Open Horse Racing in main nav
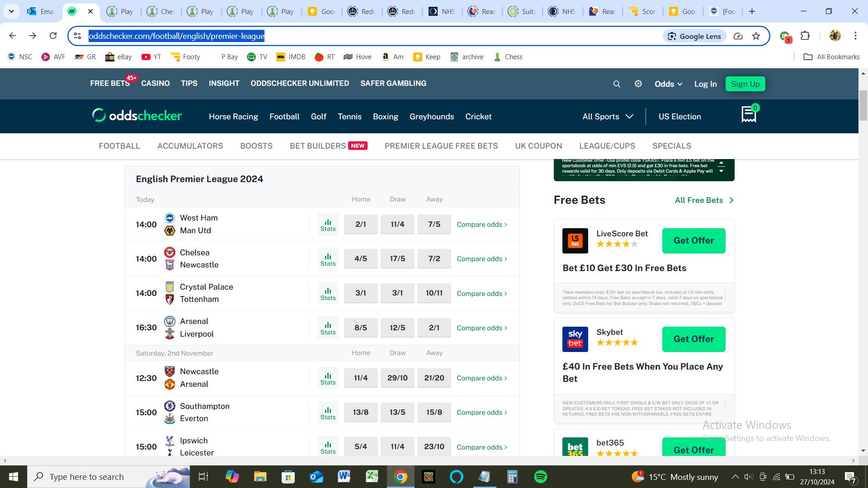The width and height of the screenshot is (868, 488). [x=233, y=117]
